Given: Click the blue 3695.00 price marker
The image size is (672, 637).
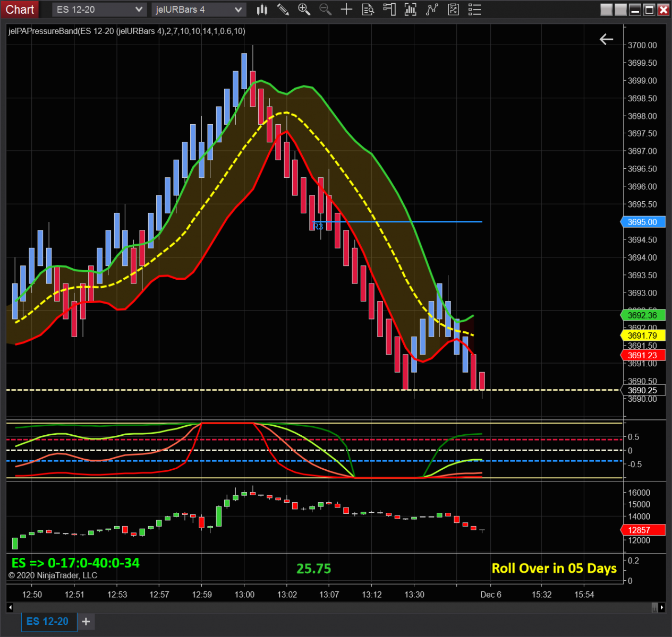Looking at the screenshot, I should coord(643,222).
